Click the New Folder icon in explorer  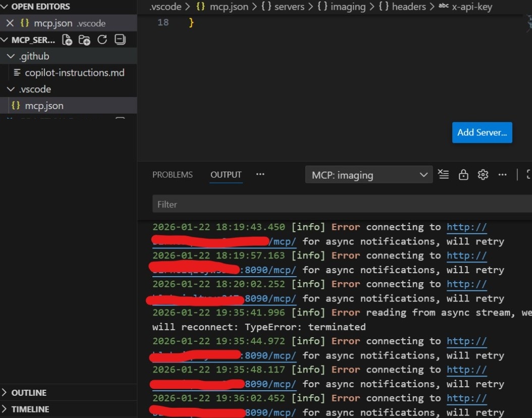pos(84,40)
